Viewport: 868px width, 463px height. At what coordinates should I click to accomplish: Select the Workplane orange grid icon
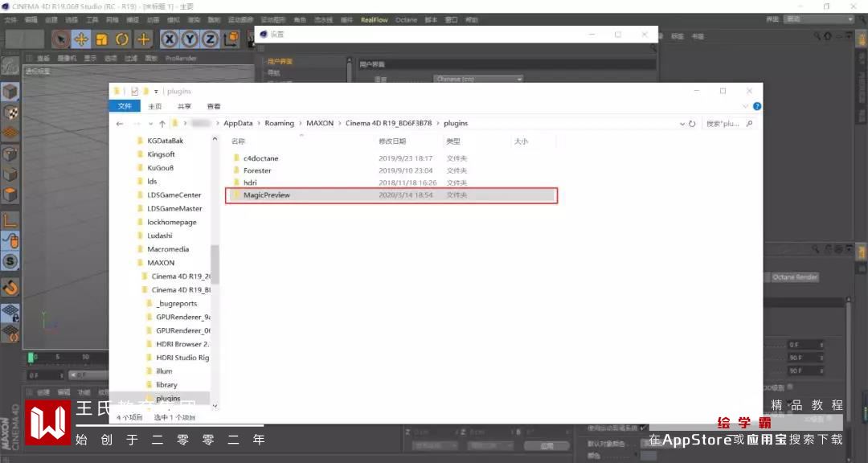pyautogui.click(x=10, y=133)
